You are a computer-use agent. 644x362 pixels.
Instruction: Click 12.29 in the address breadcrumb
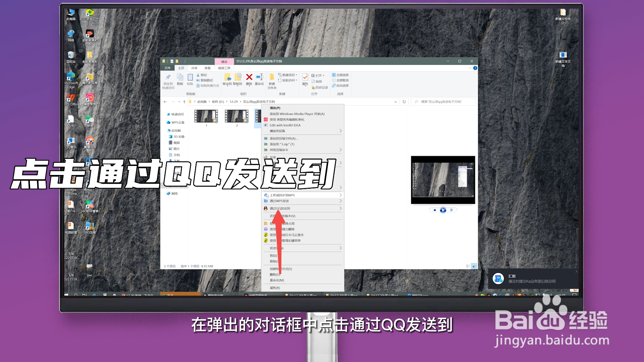pyautogui.click(x=233, y=102)
